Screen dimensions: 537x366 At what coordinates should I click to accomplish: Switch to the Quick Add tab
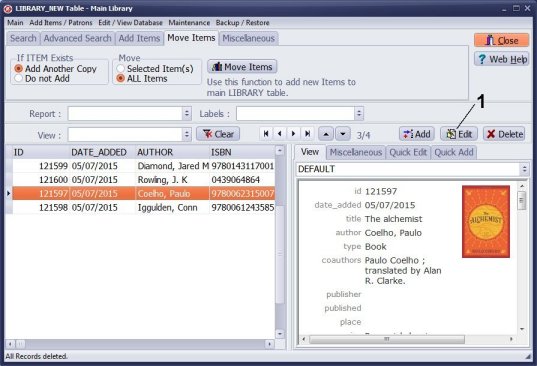[454, 152]
